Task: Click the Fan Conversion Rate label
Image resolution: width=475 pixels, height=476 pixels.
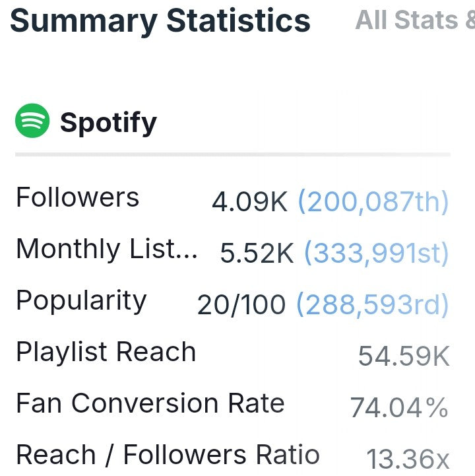Action: click(150, 403)
